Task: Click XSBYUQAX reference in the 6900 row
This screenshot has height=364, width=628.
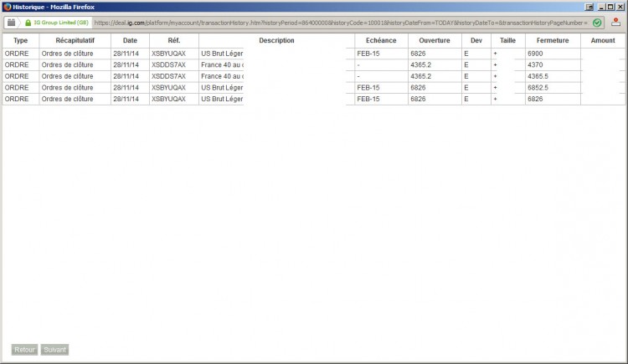Action: coord(168,54)
